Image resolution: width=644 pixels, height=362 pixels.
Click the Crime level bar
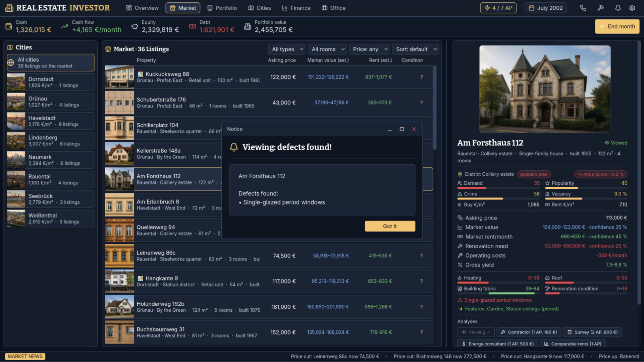(x=498, y=199)
